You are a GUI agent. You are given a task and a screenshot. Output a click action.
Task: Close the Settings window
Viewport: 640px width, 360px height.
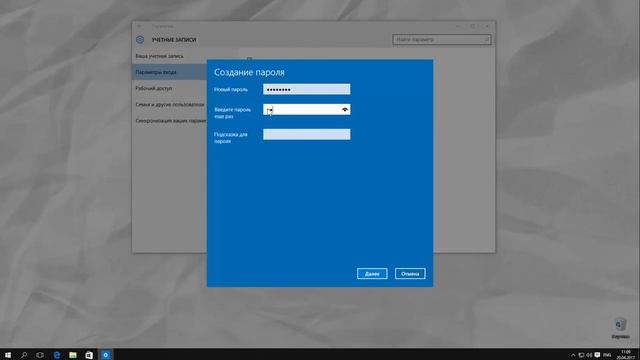[x=487, y=26]
